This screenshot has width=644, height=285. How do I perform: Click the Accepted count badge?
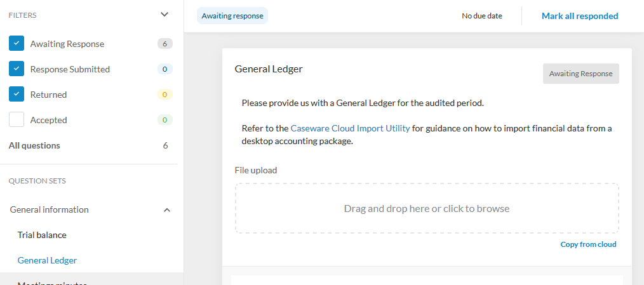(x=164, y=120)
